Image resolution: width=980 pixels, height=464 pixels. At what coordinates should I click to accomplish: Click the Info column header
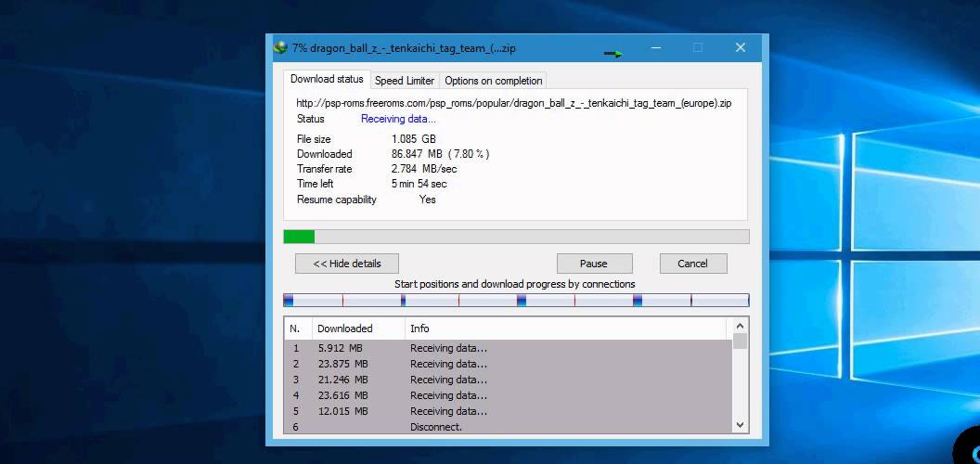[x=565, y=329]
